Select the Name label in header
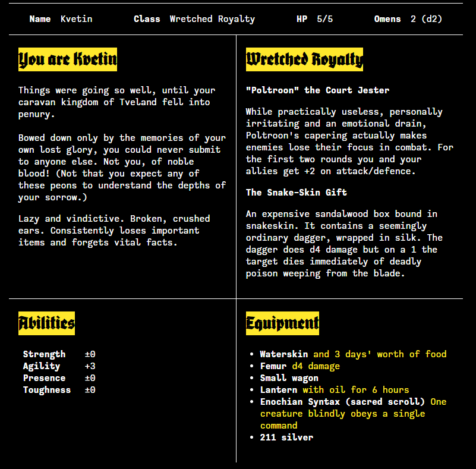Viewport: 476px width, 469px height. point(40,19)
